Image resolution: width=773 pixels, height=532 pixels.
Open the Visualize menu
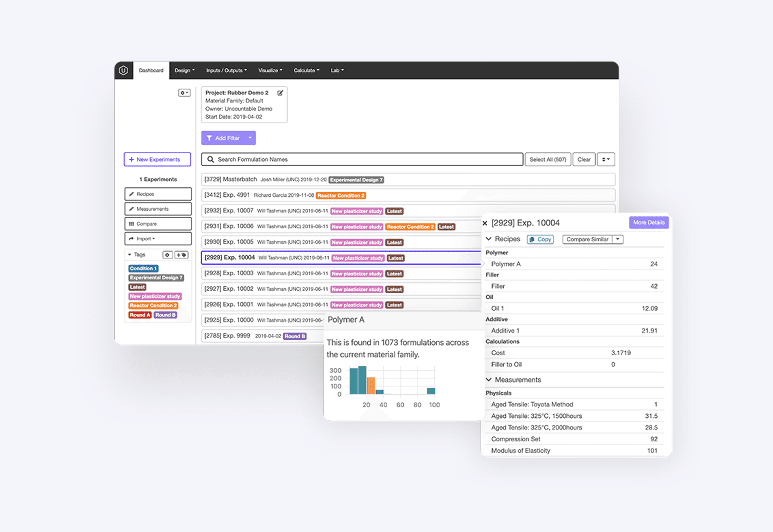pyautogui.click(x=270, y=70)
